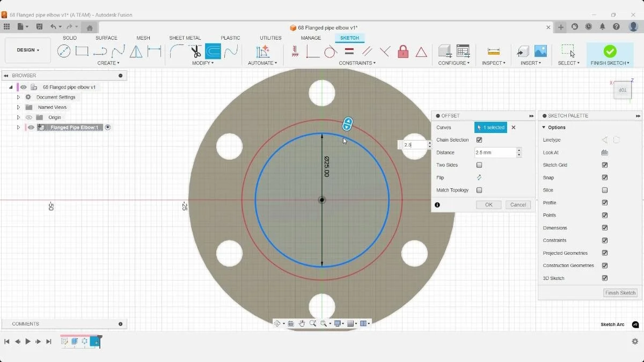The width and height of the screenshot is (644, 362).
Task: Enable the Slice checkbox
Action: pos(605,190)
